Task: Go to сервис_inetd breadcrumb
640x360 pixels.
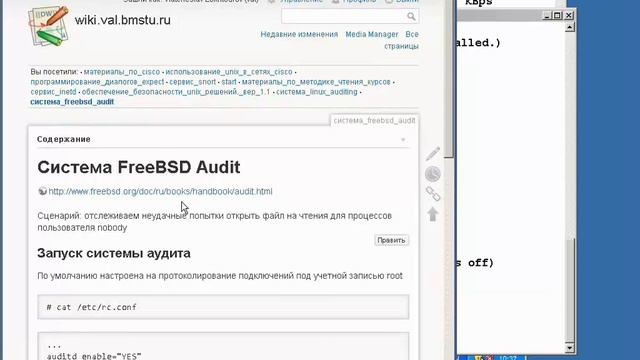Action: [53, 92]
